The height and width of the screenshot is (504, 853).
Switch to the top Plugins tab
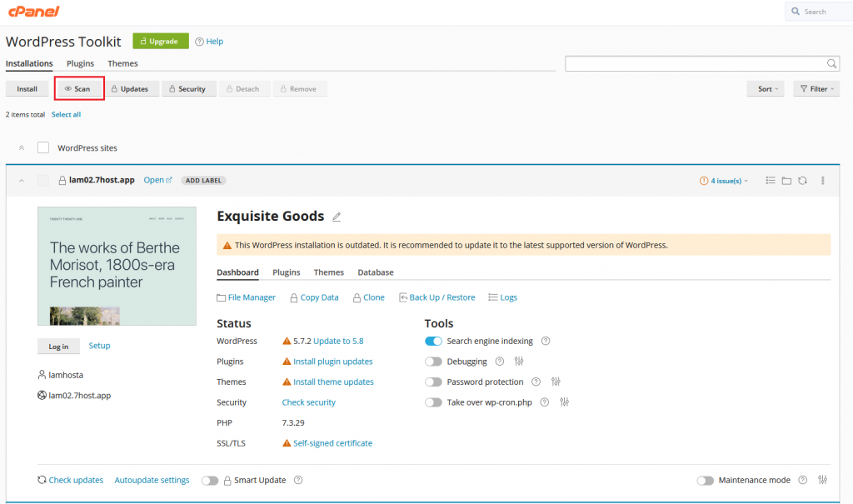(x=81, y=63)
